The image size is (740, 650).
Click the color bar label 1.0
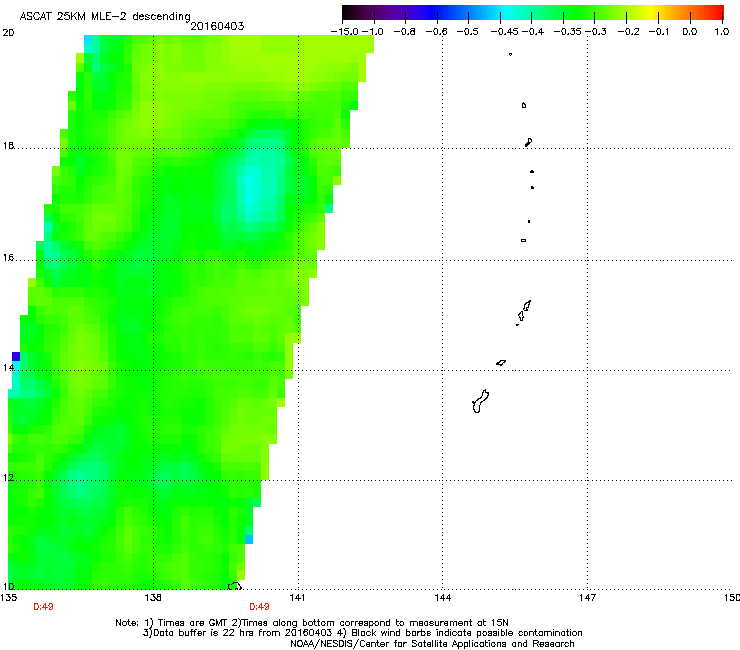point(722,32)
